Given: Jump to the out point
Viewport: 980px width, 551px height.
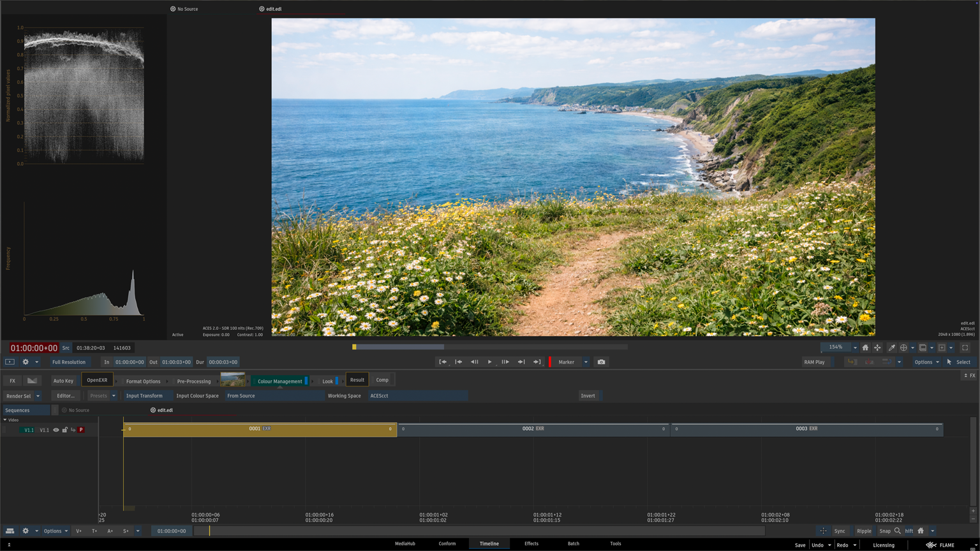Looking at the screenshot, I should [537, 362].
